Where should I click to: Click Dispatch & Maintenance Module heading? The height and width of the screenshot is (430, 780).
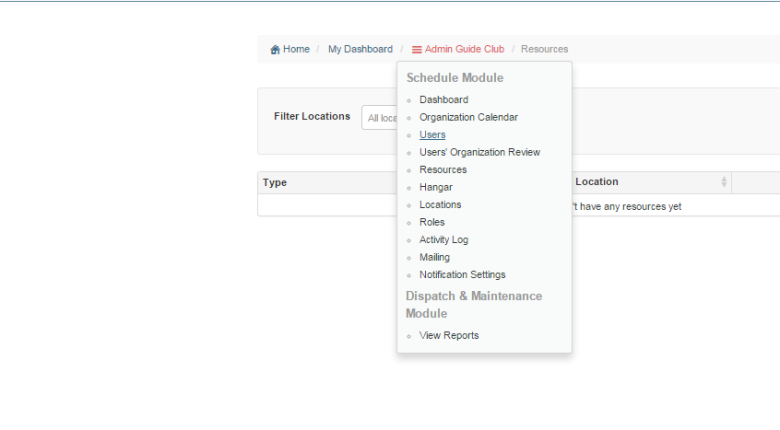[474, 305]
